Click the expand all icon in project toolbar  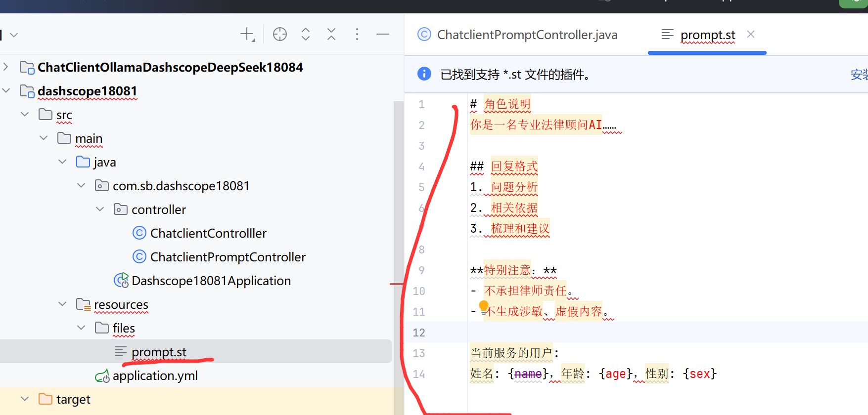coord(306,34)
